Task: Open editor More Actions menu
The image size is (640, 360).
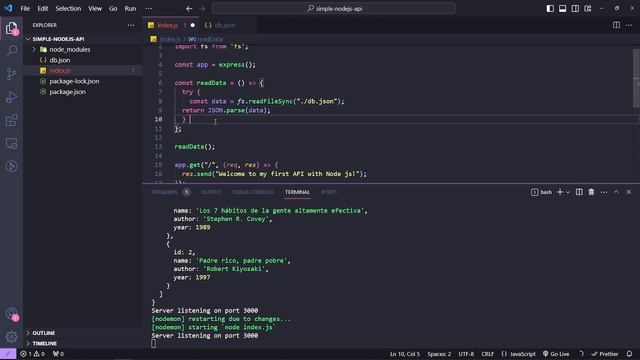Action: [x=629, y=25]
